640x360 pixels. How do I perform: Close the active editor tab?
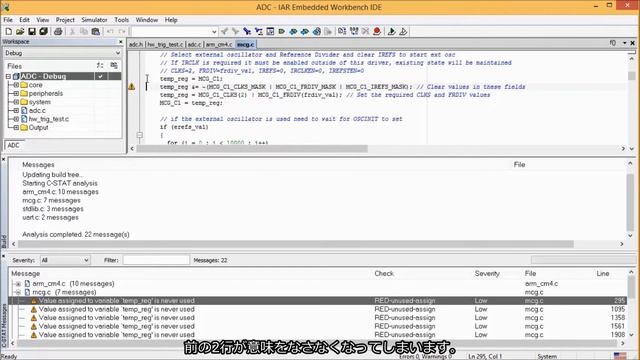(x=633, y=43)
